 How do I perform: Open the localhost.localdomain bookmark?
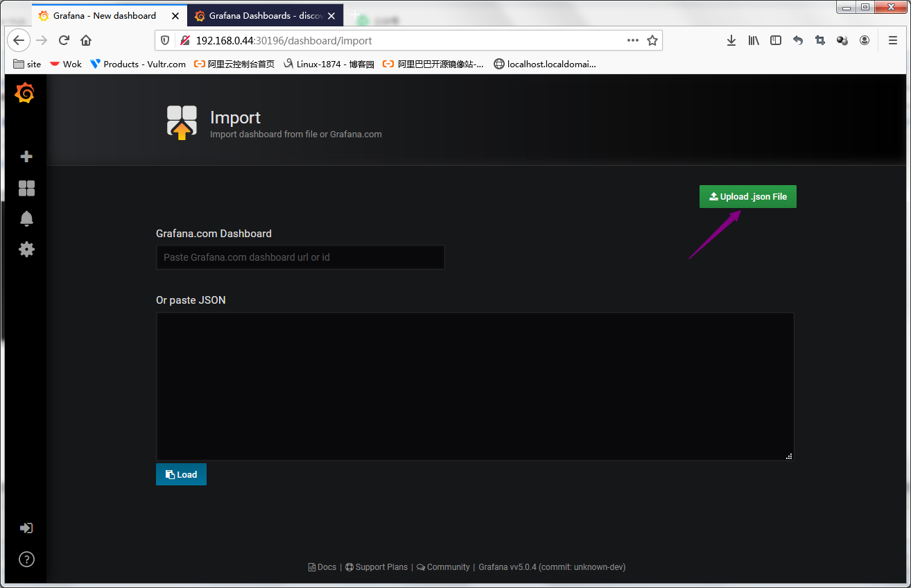(x=545, y=64)
